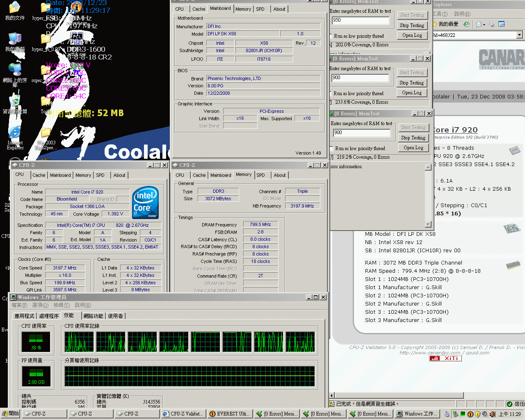
Task: Switch to Cache tab in the processor CPU-Z window
Action: tap(39, 175)
